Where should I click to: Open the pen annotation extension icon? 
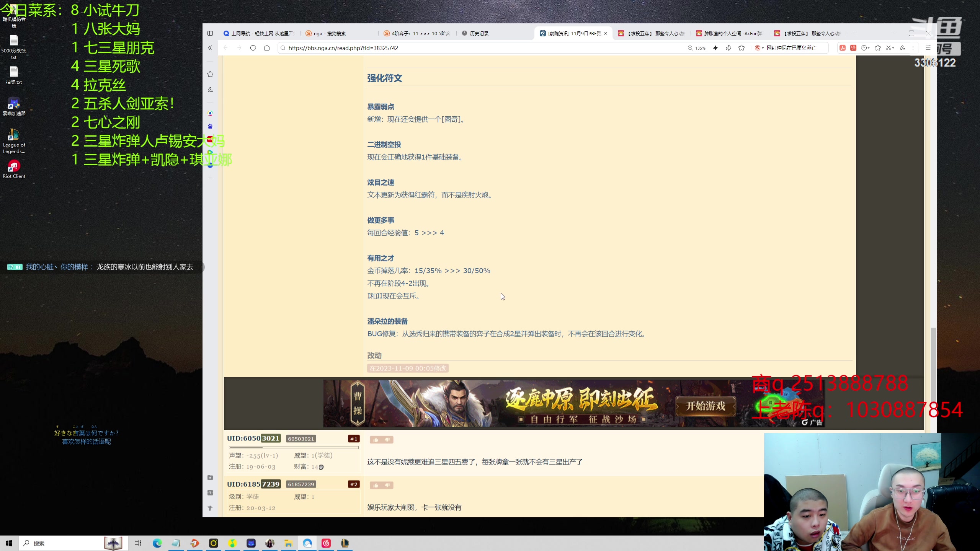[902, 48]
